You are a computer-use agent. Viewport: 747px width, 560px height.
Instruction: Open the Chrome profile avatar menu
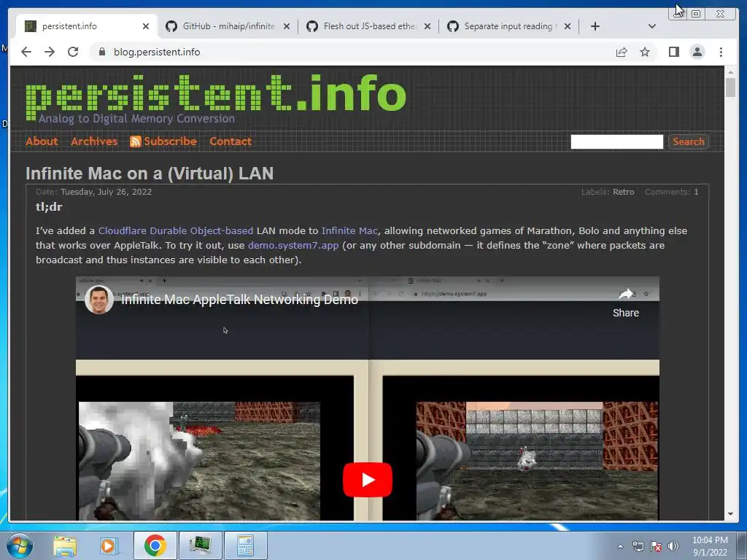click(x=697, y=52)
